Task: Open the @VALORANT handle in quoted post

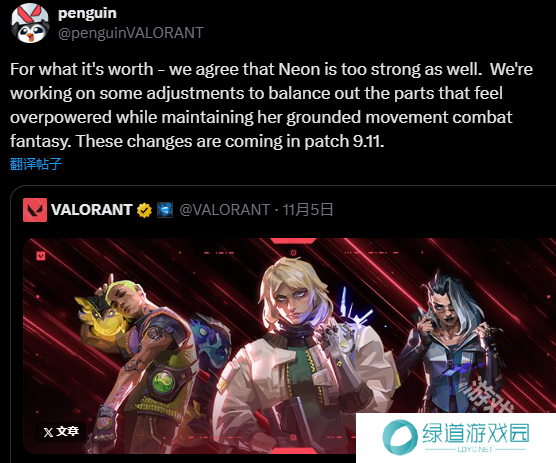Action: pos(225,210)
